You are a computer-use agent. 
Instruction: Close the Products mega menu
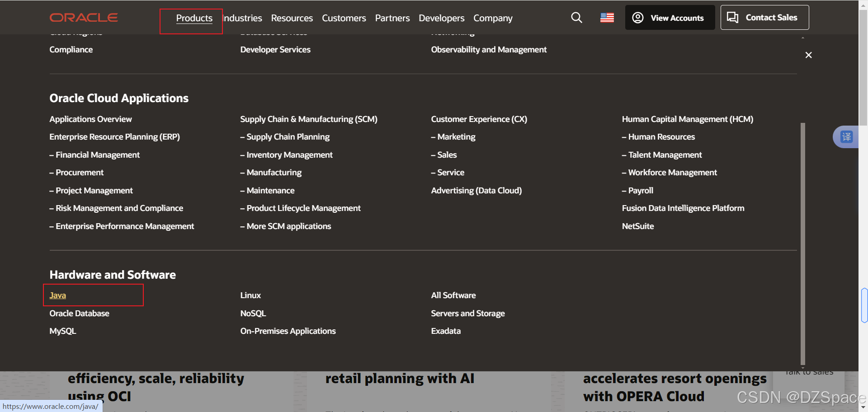pos(808,55)
